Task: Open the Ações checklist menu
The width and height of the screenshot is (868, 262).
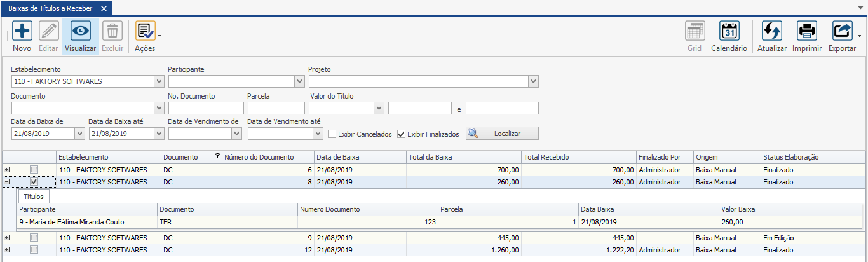Action: (x=146, y=31)
